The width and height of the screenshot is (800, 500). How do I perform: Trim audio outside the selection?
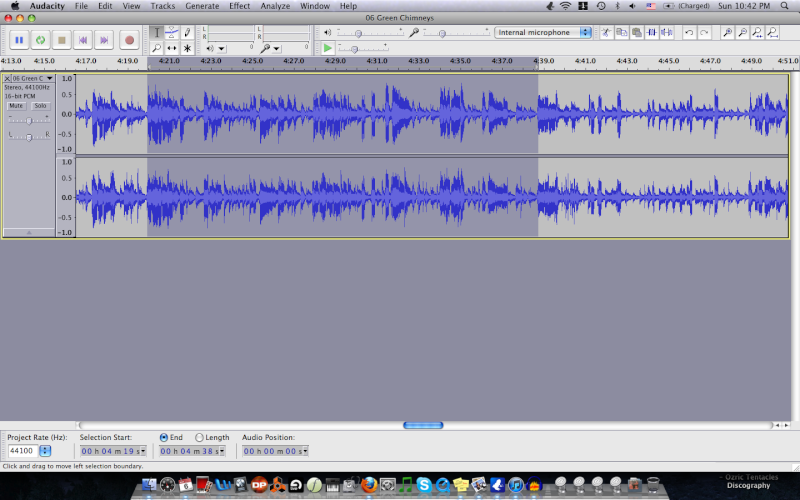(x=652, y=33)
